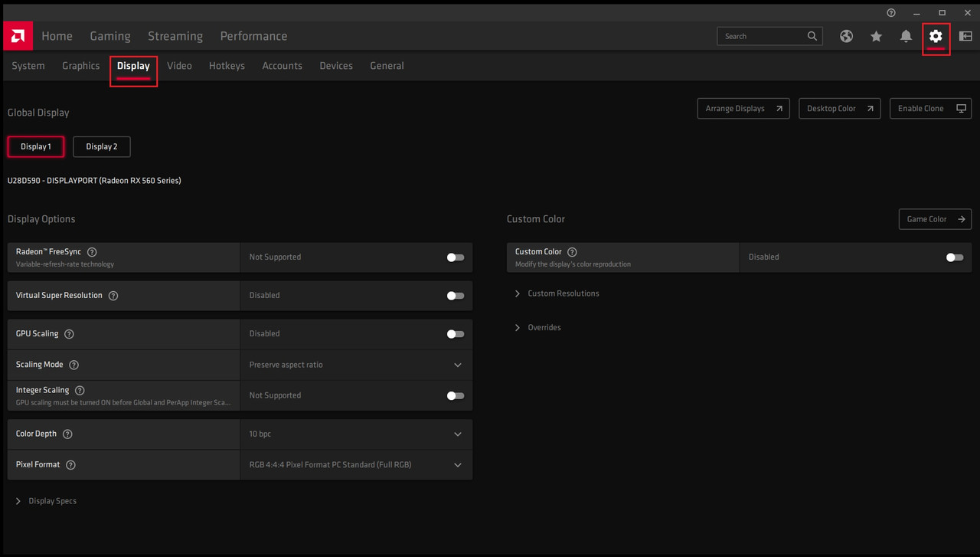Image resolution: width=980 pixels, height=557 pixels.
Task: Open settings gear icon
Action: pos(936,36)
